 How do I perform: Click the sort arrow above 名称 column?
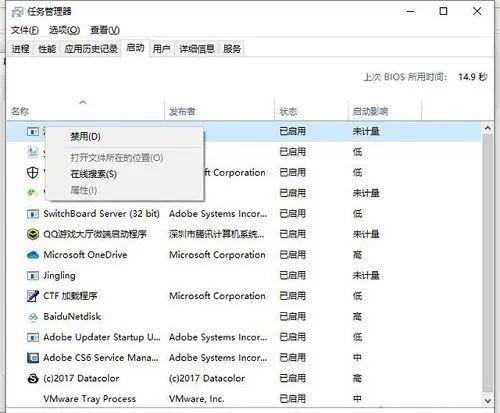tap(83, 102)
